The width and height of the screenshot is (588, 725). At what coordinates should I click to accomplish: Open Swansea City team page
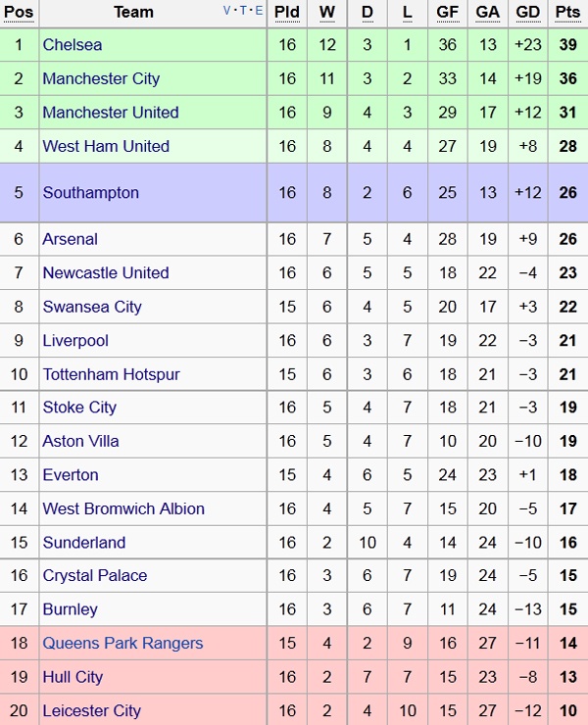tap(92, 307)
